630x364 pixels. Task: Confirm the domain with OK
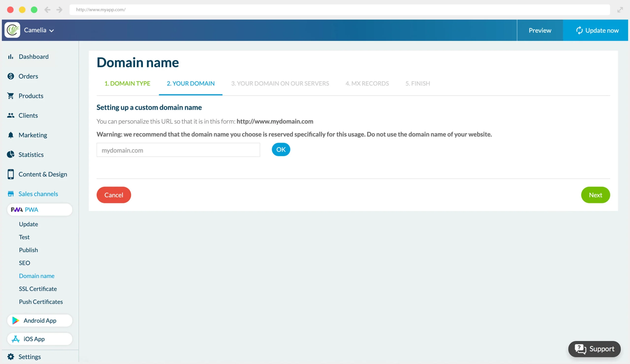[281, 149]
